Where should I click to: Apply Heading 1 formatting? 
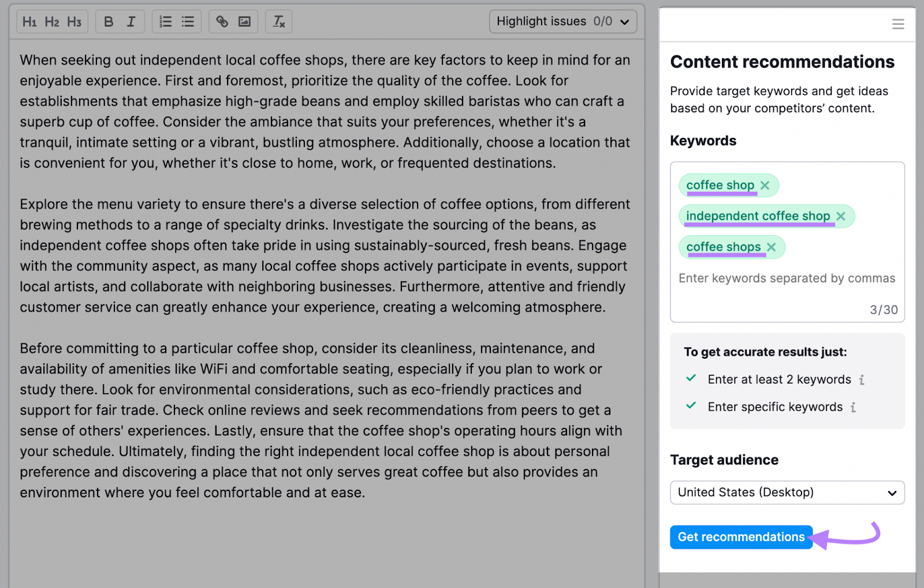click(29, 22)
